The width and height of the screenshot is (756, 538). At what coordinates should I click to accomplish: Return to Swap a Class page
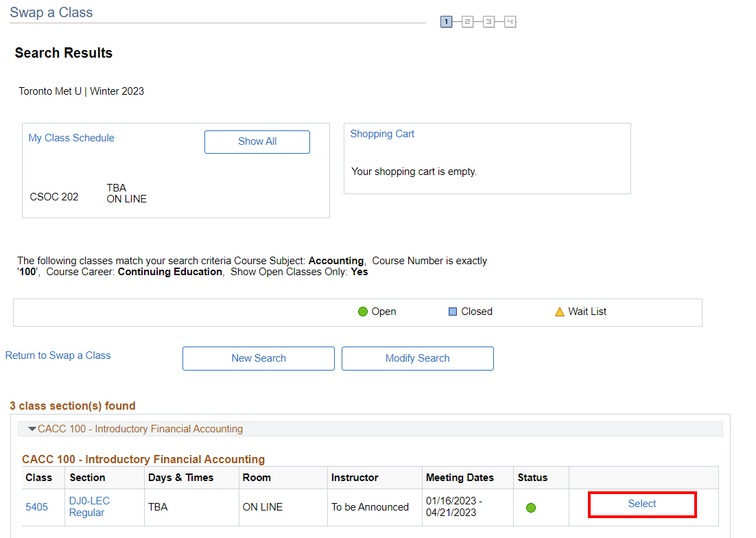(x=58, y=355)
